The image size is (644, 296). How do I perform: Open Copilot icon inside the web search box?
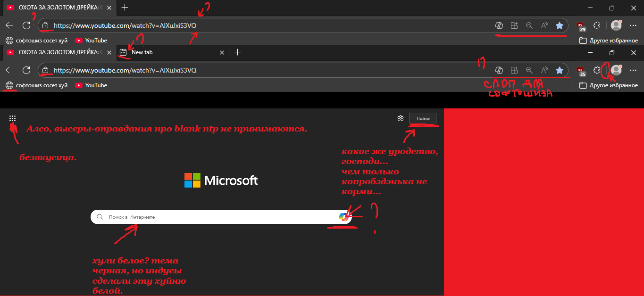click(344, 217)
